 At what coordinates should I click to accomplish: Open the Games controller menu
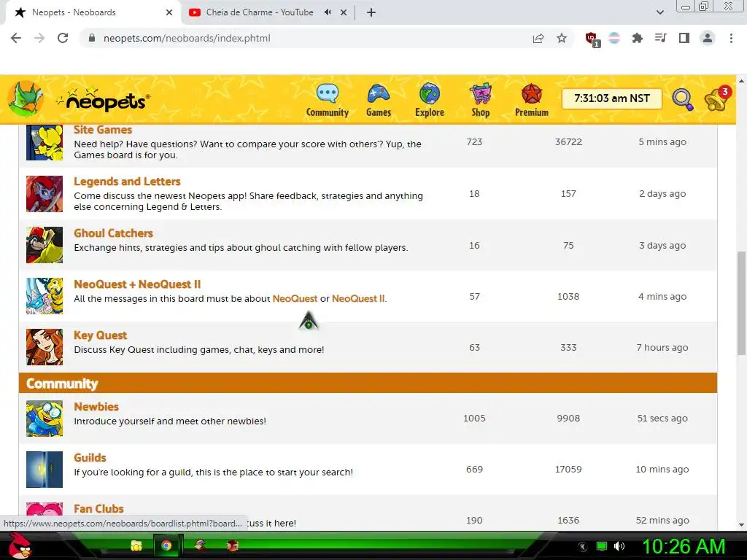click(x=379, y=100)
